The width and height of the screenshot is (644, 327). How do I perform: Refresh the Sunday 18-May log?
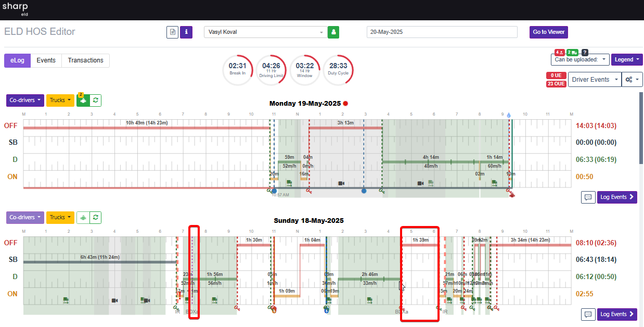[x=95, y=217]
